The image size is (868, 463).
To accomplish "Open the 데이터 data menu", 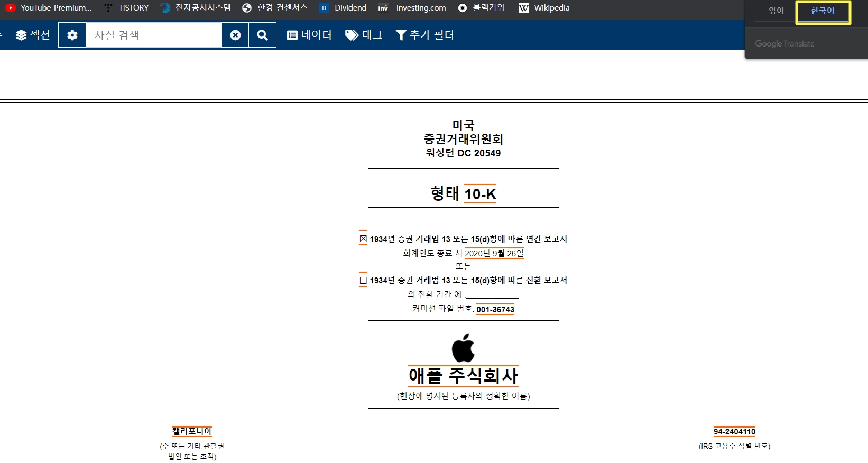I will (x=309, y=35).
